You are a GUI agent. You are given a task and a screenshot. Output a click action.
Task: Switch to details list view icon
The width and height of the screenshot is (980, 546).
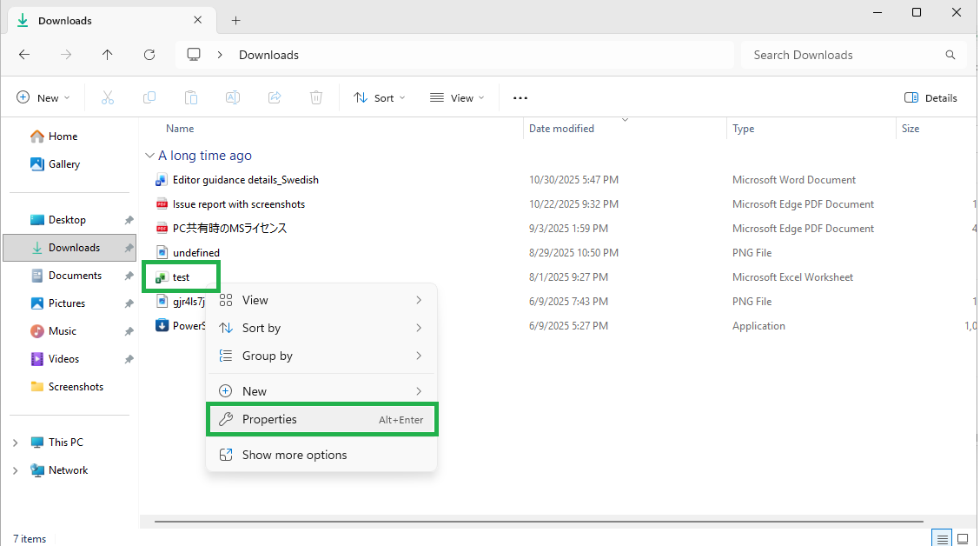(942, 538)
